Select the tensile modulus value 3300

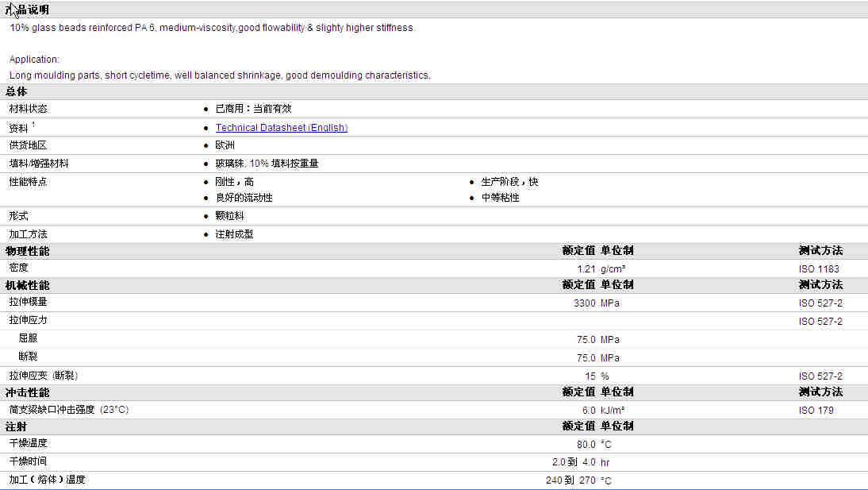pos(584,303)
